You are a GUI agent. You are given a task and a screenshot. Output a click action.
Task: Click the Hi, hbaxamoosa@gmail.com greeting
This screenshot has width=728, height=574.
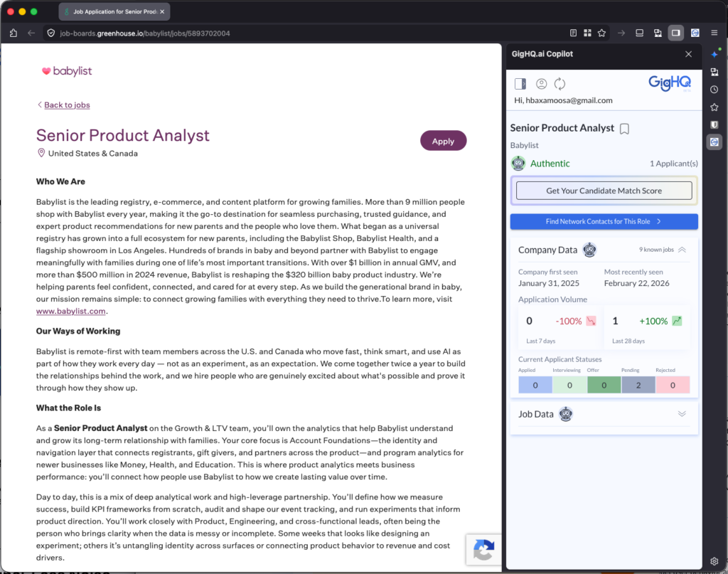[x=563, y=100]
